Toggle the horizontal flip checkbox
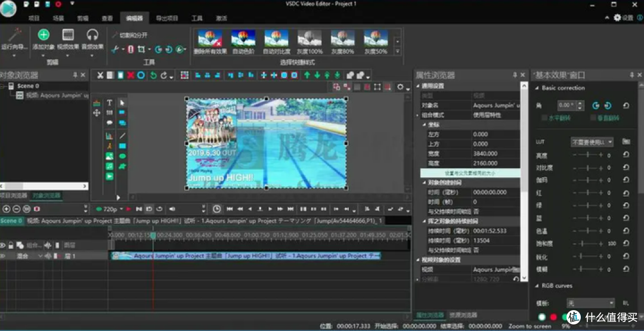This screenshot has height=331, width=644. point(544,118)
